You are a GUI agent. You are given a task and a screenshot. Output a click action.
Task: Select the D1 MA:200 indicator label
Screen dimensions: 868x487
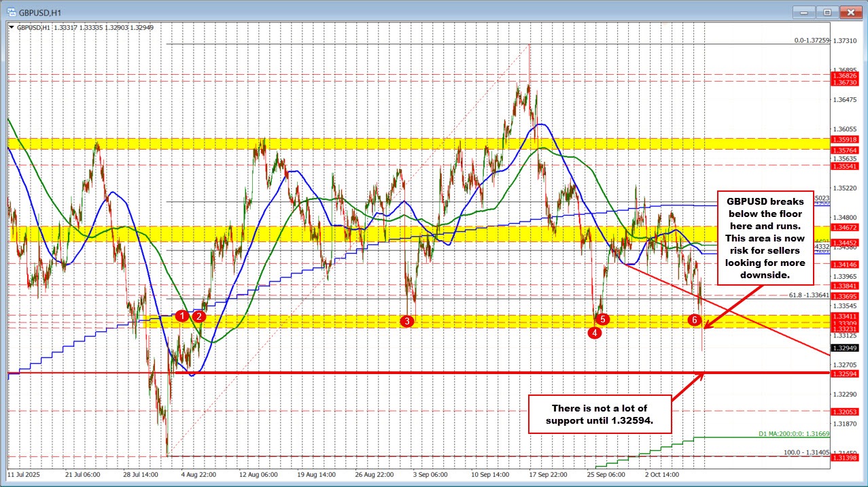coord(793,434)
